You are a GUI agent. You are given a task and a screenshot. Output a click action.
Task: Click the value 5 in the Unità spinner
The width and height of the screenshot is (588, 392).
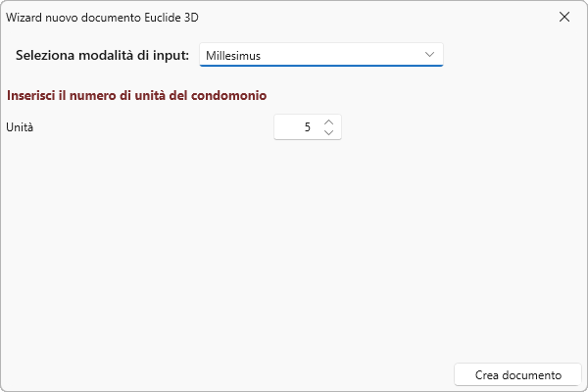point(308,127)
